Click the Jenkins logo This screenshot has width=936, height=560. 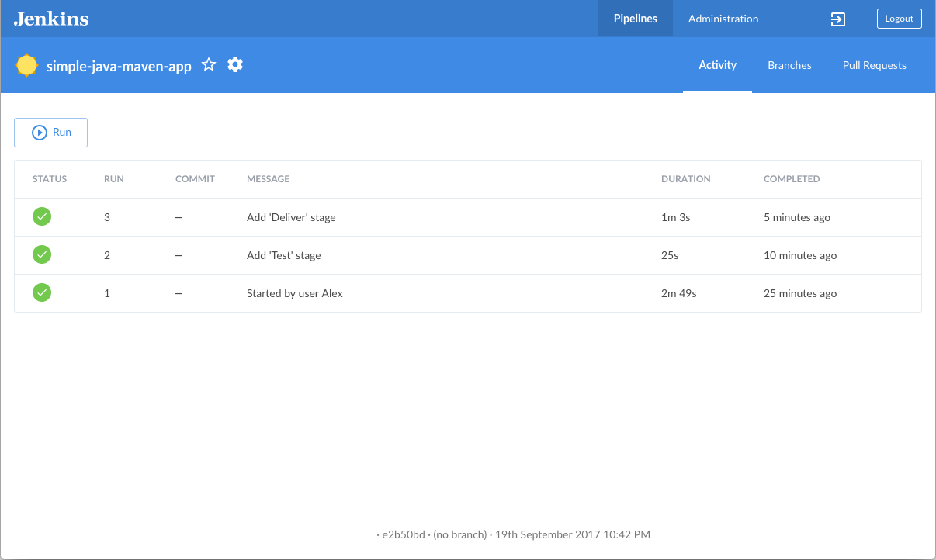pos(51,19)
